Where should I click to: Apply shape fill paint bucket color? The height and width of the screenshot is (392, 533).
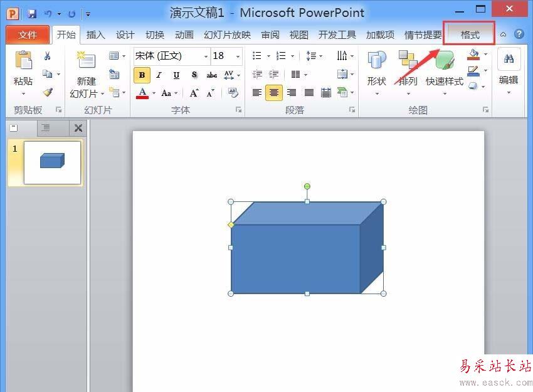pyautogui.click(x=473, y=55)
